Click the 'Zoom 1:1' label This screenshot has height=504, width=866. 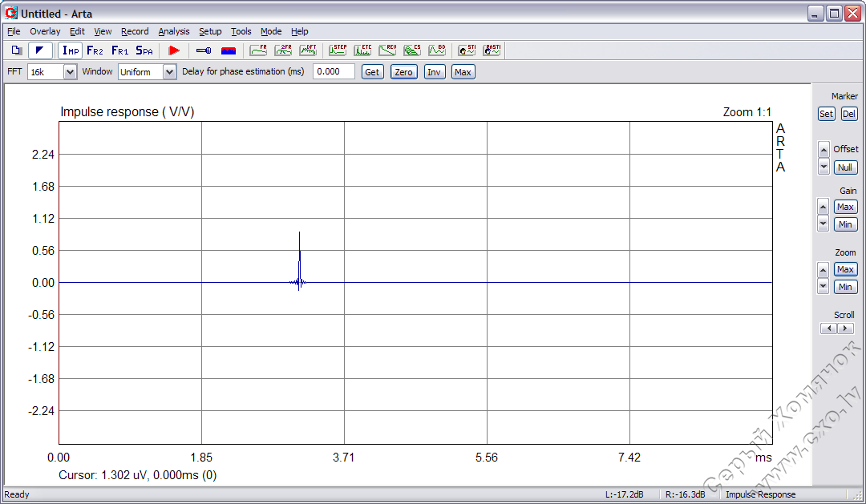(747, 112)
